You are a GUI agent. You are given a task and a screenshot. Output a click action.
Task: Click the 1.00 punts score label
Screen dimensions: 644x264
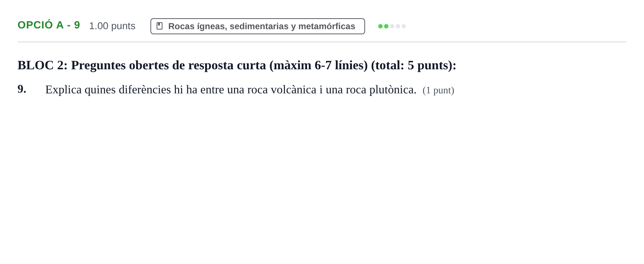[112, 26]
